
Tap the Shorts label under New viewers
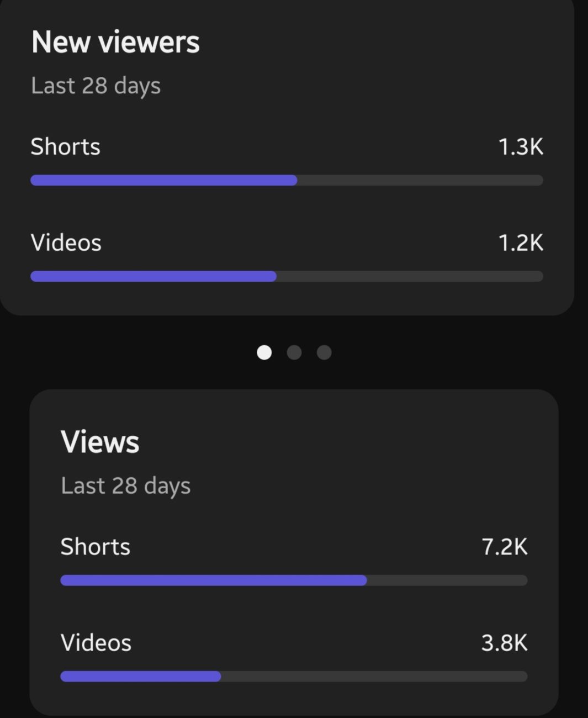point(65,147)
